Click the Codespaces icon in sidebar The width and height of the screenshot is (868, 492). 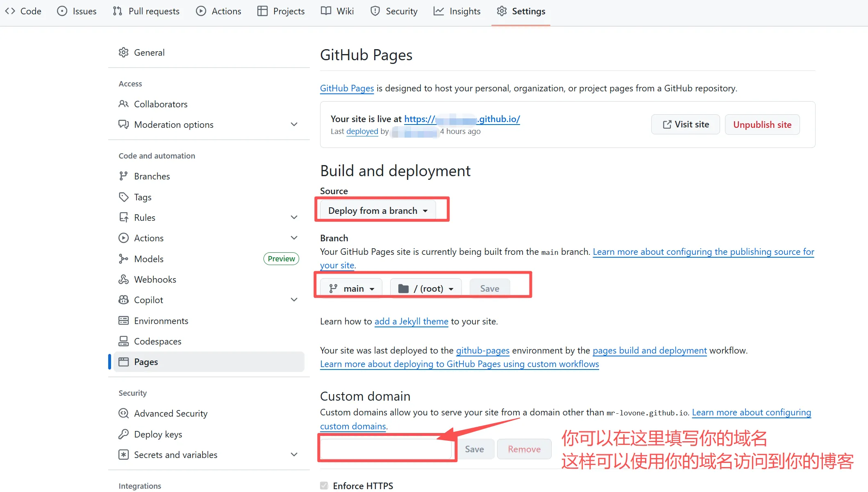[123, 341]
